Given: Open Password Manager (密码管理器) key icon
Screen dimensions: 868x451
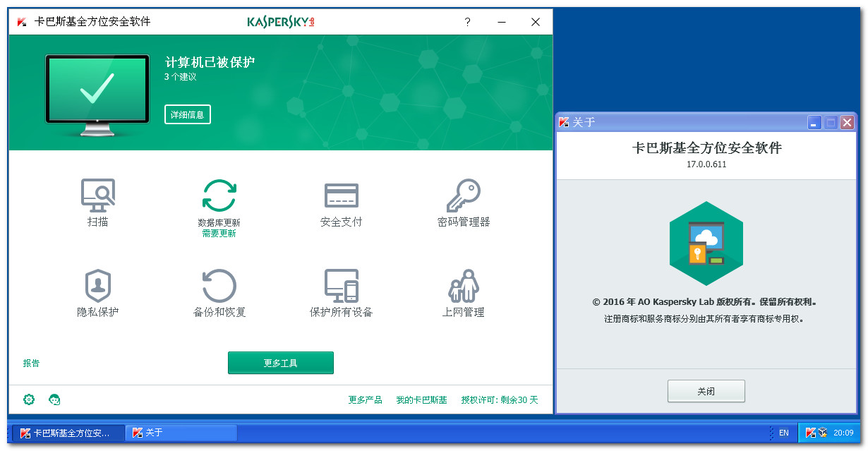Looking at the screenshot, I should tap(464, 196).
